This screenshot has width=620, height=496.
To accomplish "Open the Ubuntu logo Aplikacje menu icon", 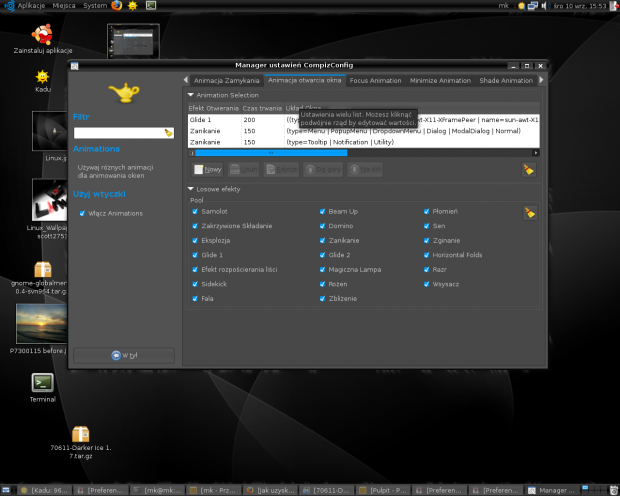I will coord(9,6).
